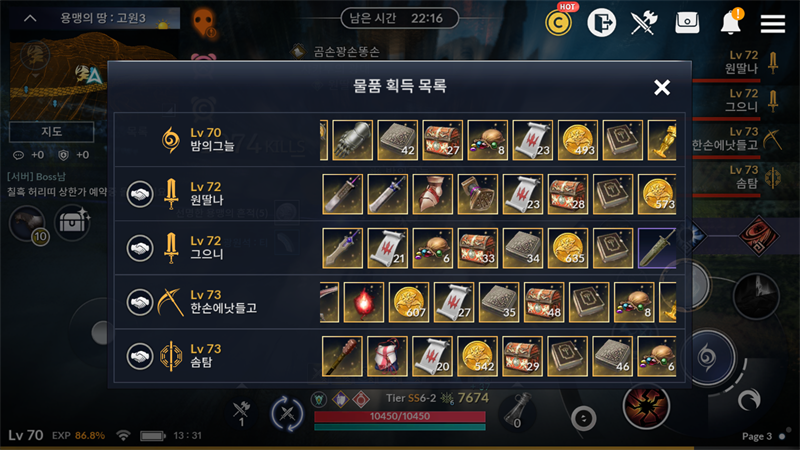Close the 물품 획득 목록 window

click(662, 87)
